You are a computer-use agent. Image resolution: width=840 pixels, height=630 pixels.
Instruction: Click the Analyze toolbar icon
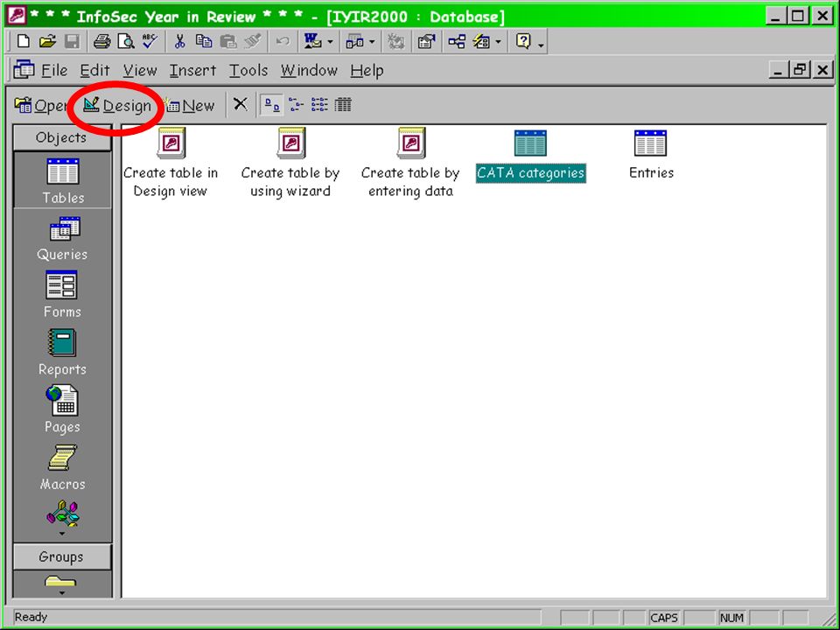[354, 41]
